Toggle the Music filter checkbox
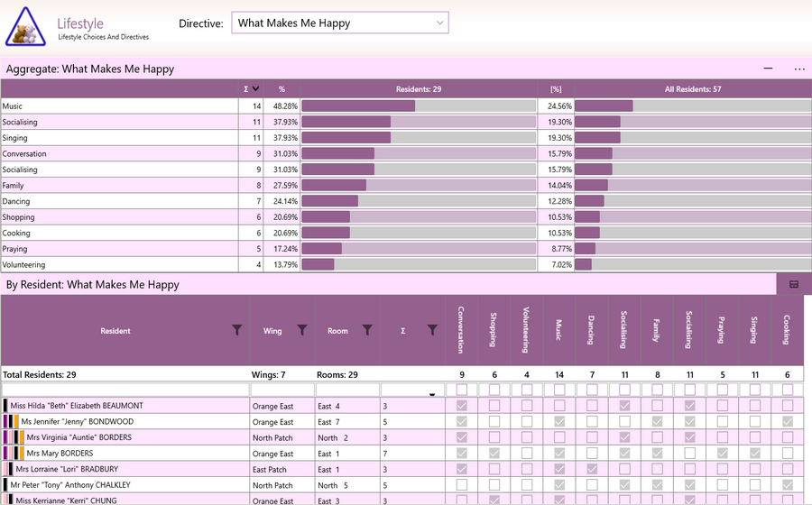The image size is (812, 505). pos(559,390)
